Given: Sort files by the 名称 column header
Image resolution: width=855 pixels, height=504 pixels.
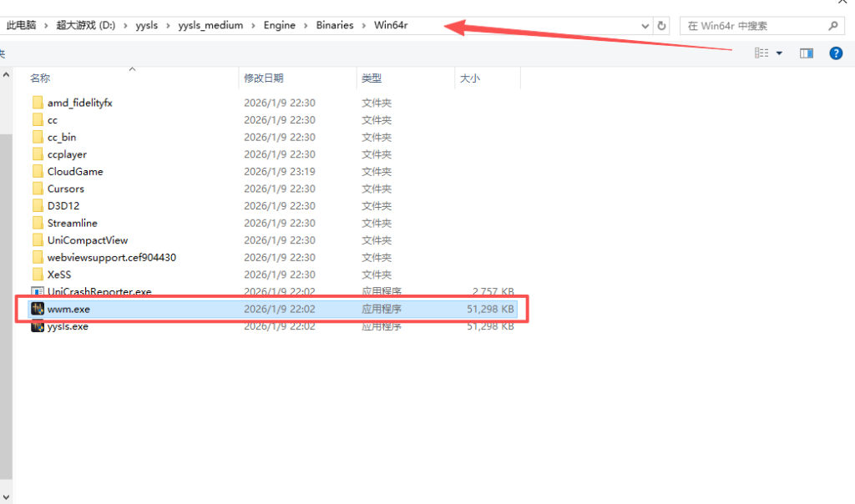Looking at the screenshot, I should (x=40, y=78).
